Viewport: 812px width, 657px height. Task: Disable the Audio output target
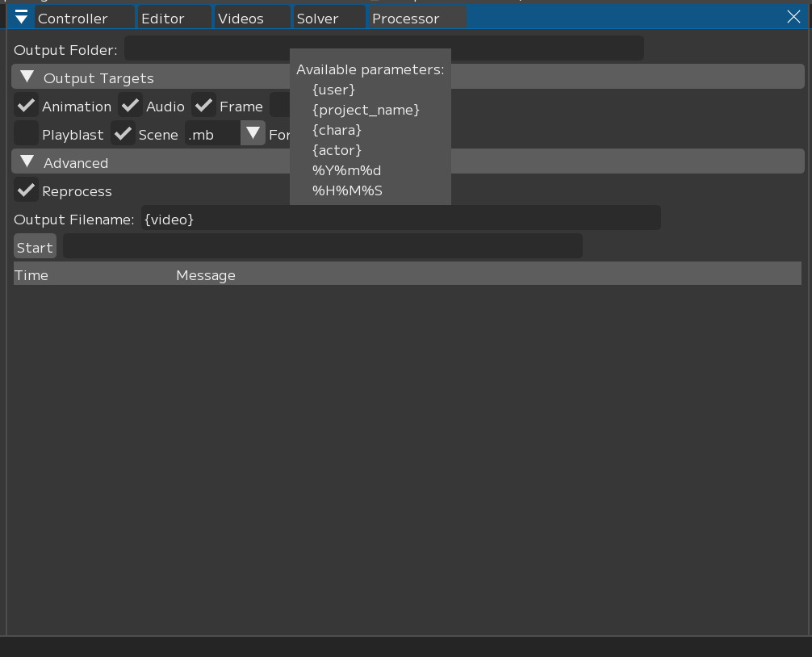click(x=131, y=106)
